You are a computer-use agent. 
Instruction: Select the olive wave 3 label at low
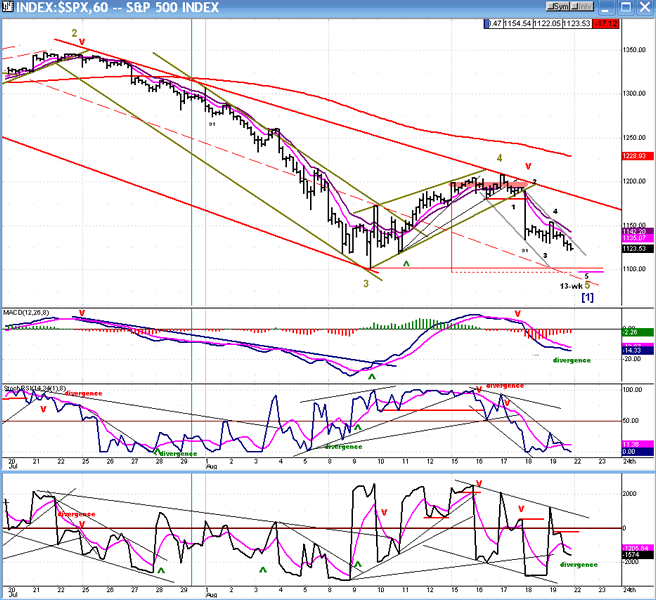point(366,284)
